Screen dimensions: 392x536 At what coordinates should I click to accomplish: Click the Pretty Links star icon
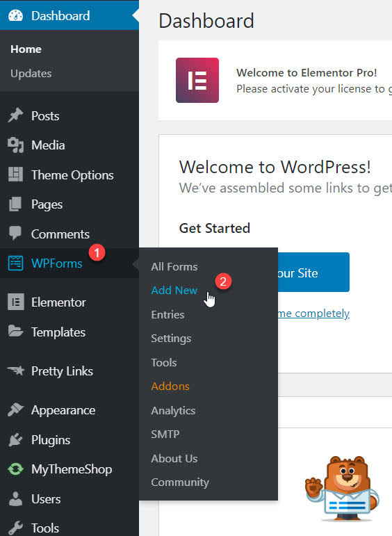pos(16,371)
